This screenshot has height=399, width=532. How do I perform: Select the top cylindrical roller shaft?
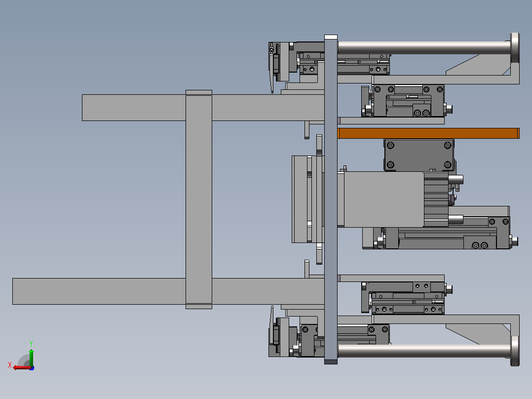(424, 48)
